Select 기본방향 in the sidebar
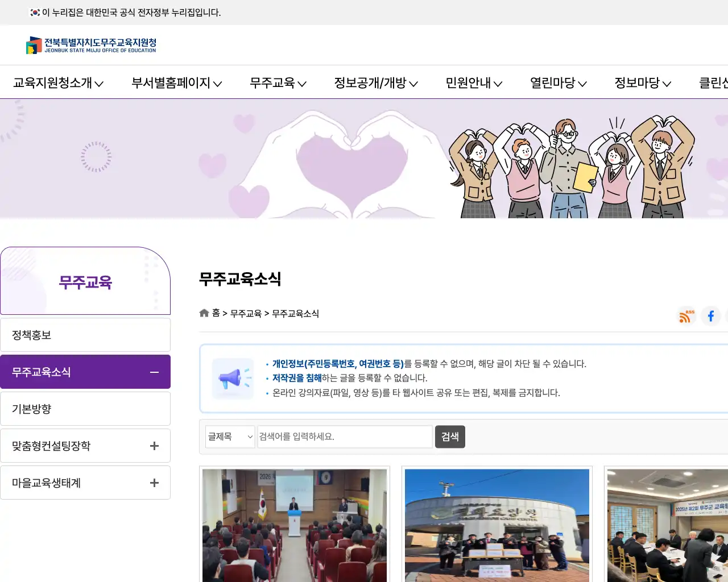This screenshot has height=582, width=728. pos(85,409)
